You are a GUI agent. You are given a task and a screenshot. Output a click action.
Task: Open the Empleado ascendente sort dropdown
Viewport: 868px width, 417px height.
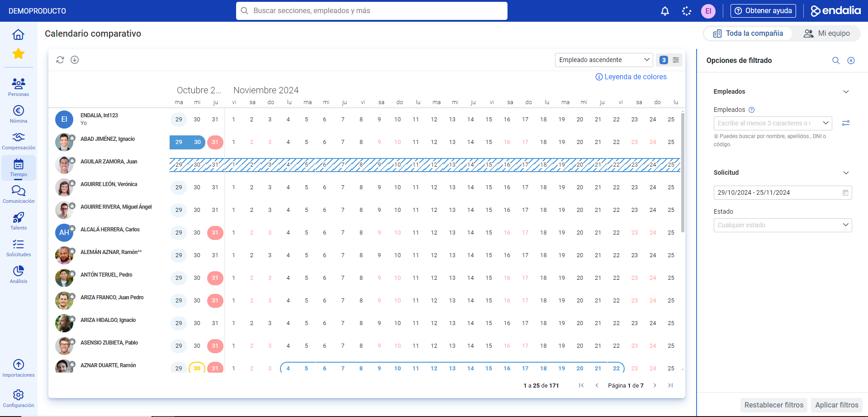click(x=604, y=60)
